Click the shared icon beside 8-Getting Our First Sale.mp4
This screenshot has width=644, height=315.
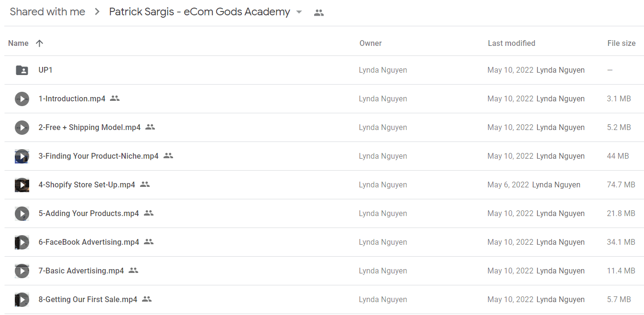click(x=147, y=299)
